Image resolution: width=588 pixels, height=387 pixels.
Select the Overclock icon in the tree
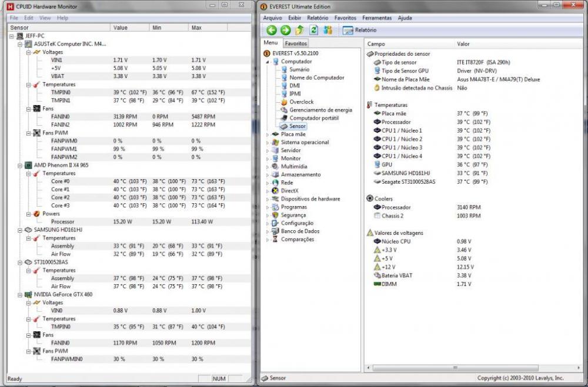(x=284, y=102)
